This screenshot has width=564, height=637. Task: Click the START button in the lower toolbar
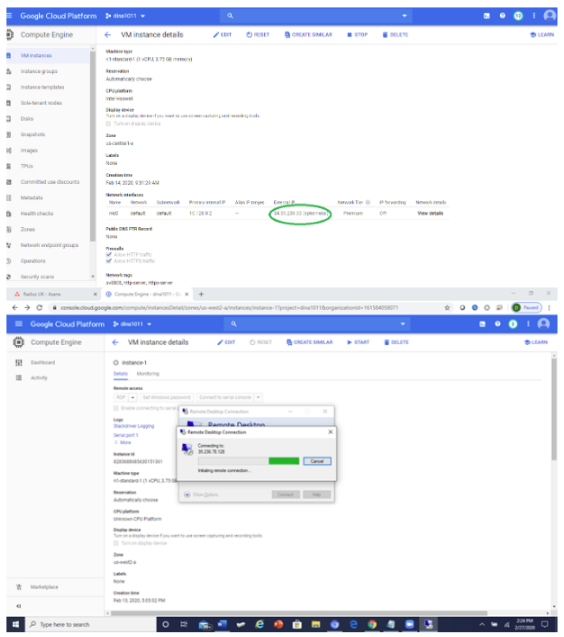(358, 342)
